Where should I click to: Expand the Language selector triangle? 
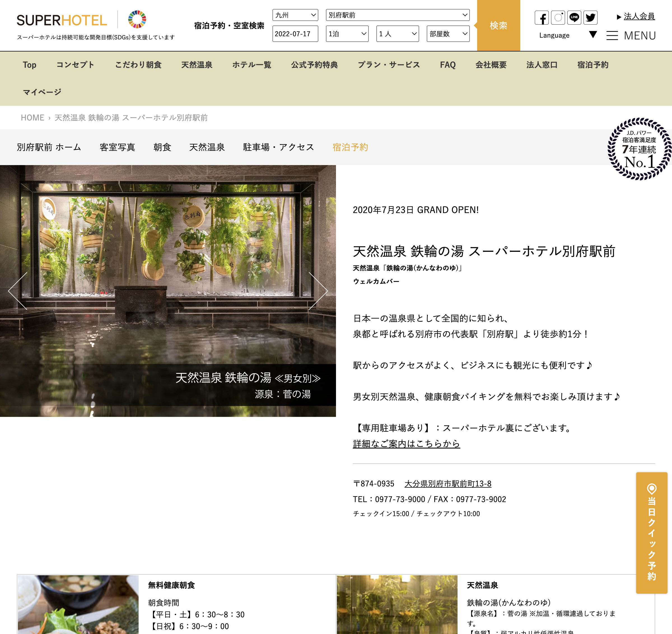[592, 34]
